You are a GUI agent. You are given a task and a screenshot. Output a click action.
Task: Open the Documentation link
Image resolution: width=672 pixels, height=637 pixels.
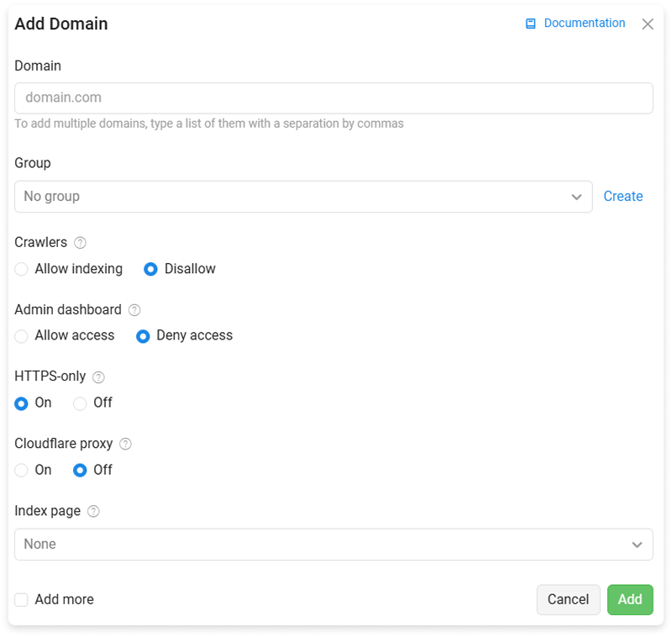click(585, 23)
